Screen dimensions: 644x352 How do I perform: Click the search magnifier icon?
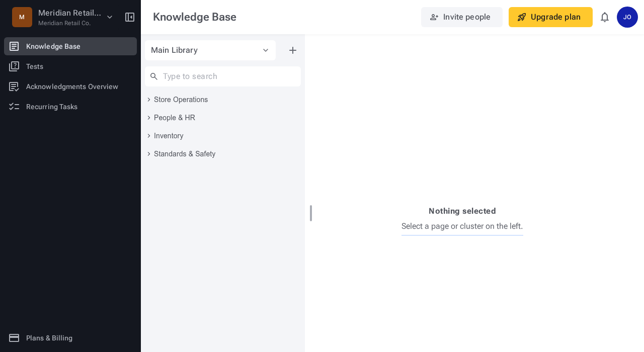point(154,76)
